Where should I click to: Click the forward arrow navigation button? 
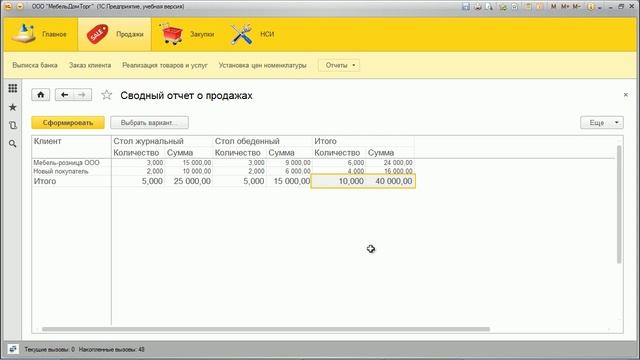(x=82, y=95)
